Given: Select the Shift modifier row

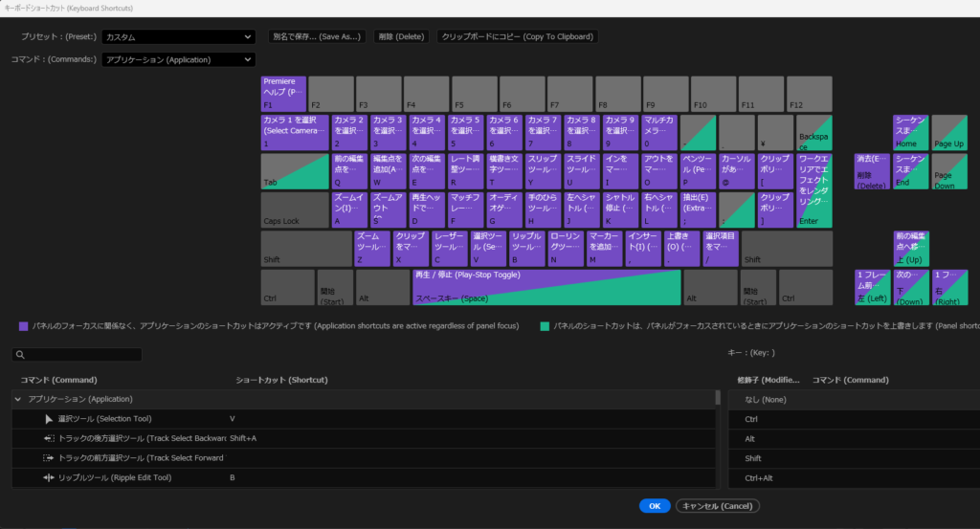Looking at the screenshot, I should tap(854, 458).
